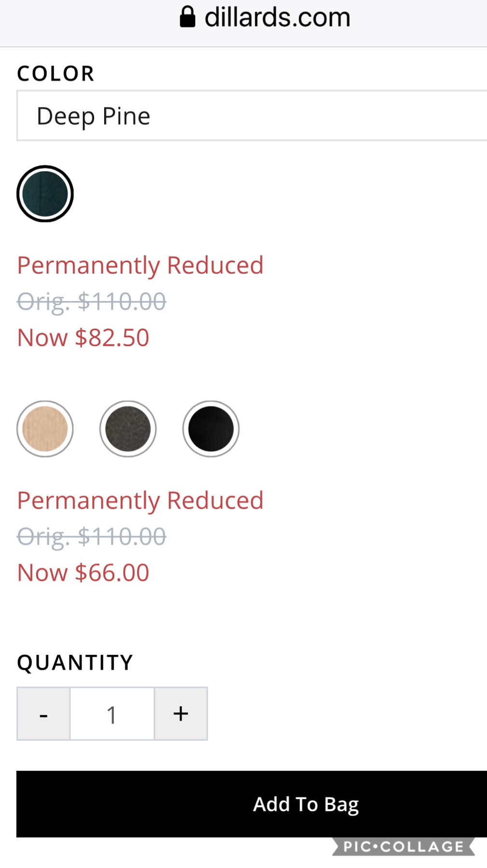Tap the Now $82.50 price
487x868 pixels.
[83, 338]
